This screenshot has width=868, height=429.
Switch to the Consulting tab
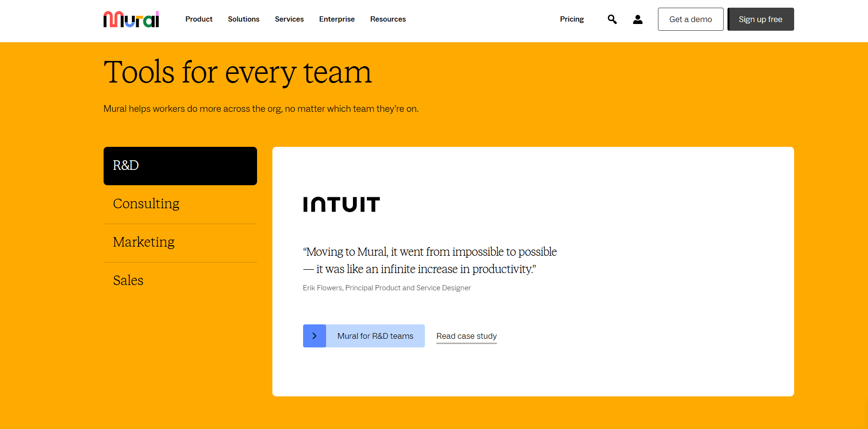point(180,204)
